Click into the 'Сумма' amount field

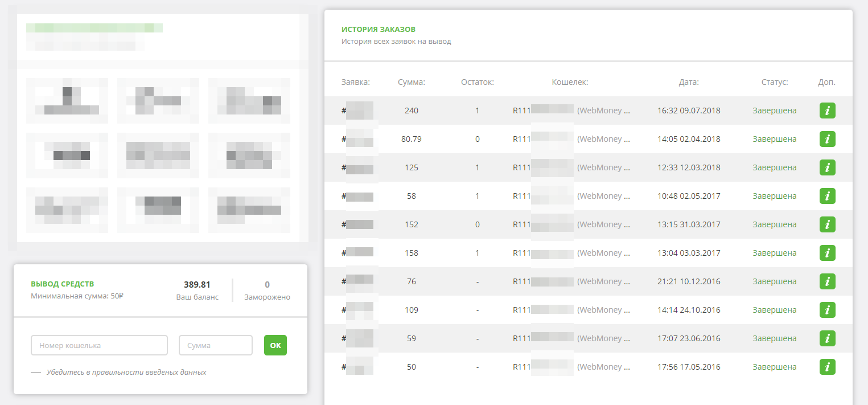(x=215, y=345)
